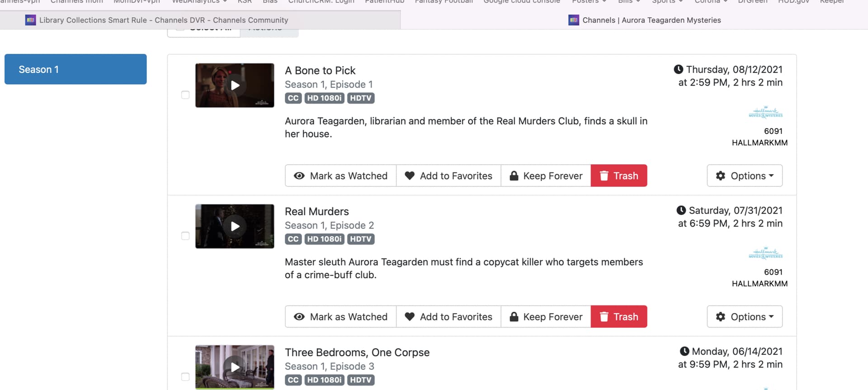The image size is (868, 390).
Task: Click the trash icon for A Bone to Pick
Action: coord(604,176)
